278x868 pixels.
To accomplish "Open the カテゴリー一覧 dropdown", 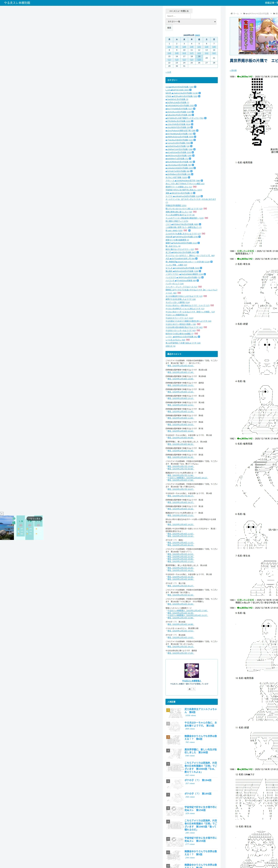I will 191,22.
